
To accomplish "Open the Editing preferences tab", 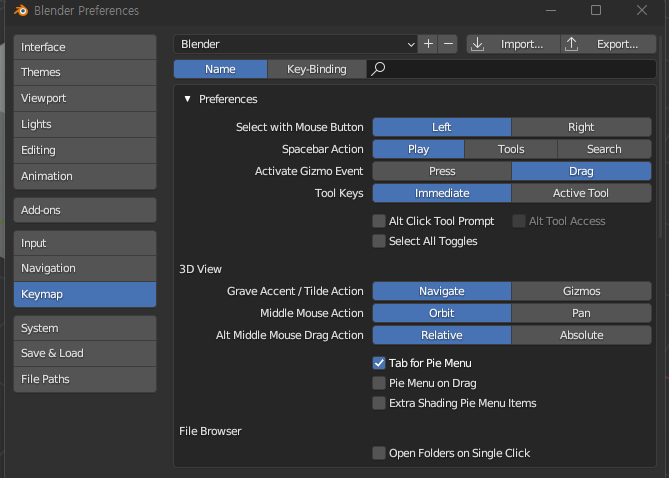I will [85, 150].
